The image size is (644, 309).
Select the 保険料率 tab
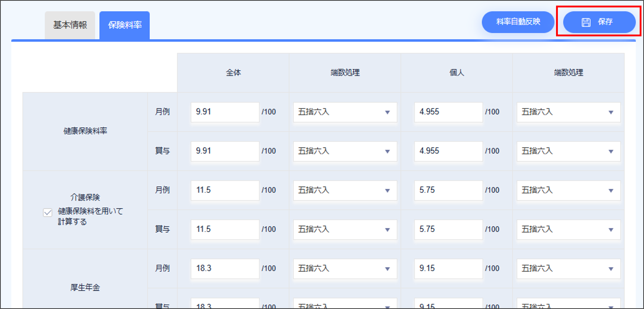(124, 25)
